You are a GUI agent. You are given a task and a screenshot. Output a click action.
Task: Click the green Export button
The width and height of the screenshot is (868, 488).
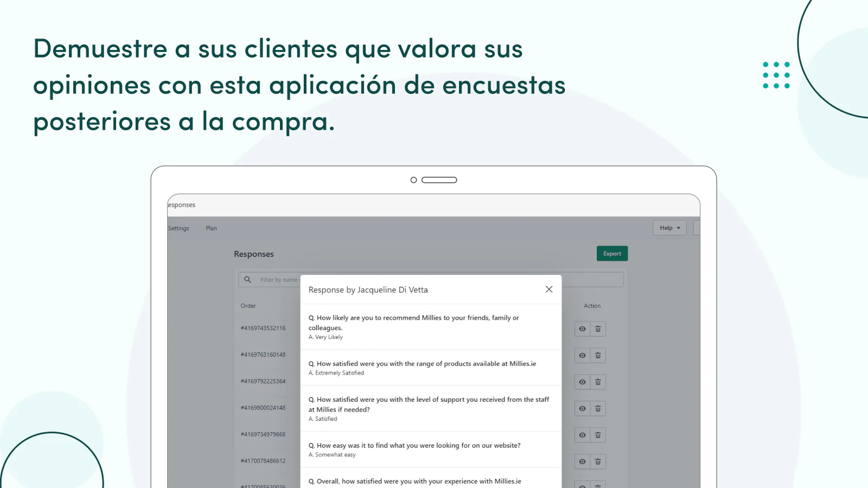tap(612, 254)
